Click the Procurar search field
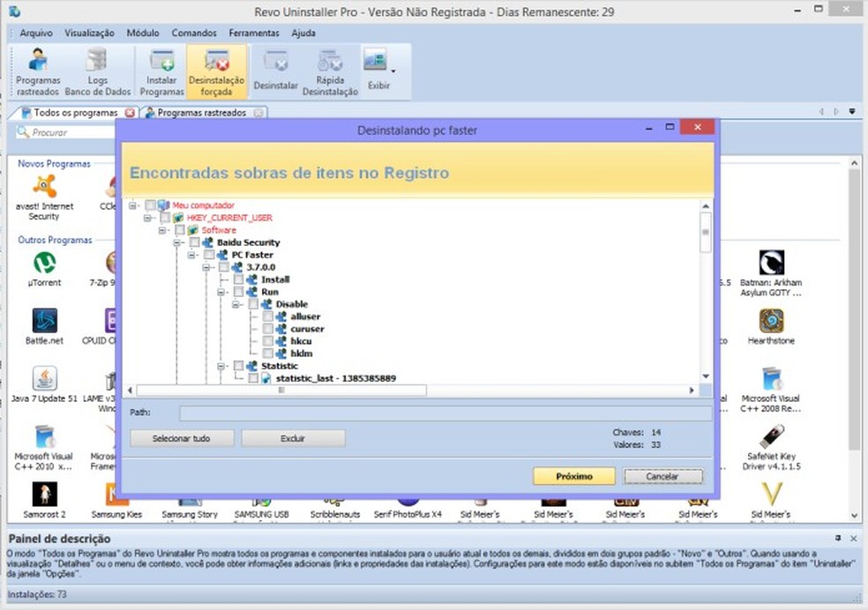The image size is (868, 610). (66, 132)
